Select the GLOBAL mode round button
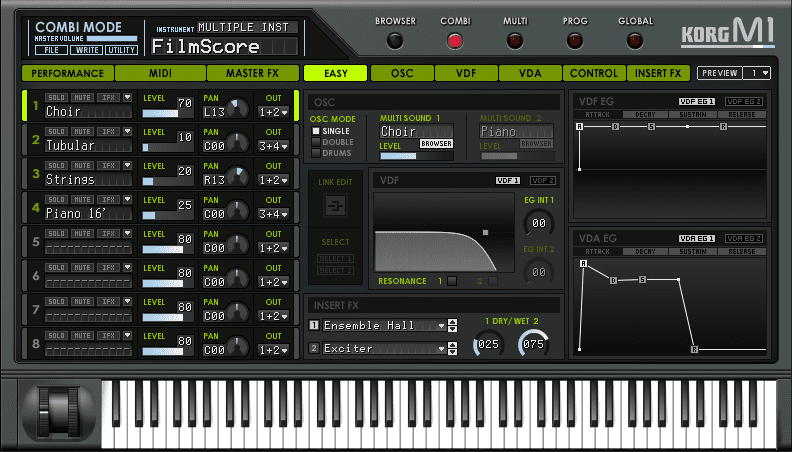The width and height of the screenshot is (792, 452). click(635, 41)
